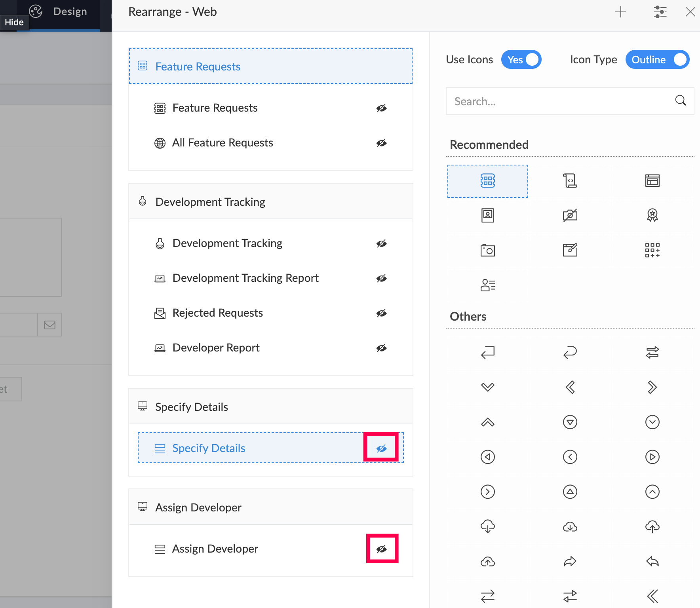700x608 pixels.
Task: Click in the icon Search field
Action: coord(570,101)
